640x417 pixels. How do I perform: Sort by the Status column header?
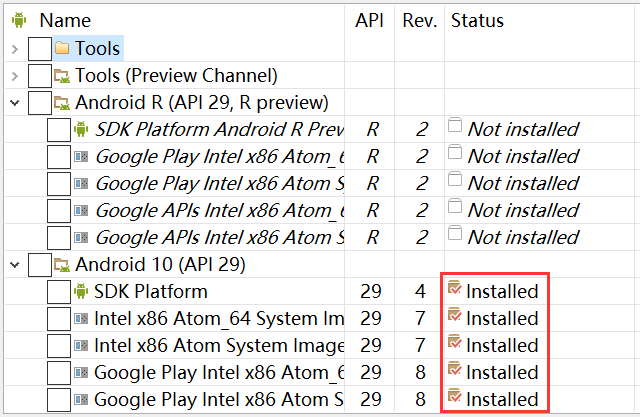pos(478,21)
